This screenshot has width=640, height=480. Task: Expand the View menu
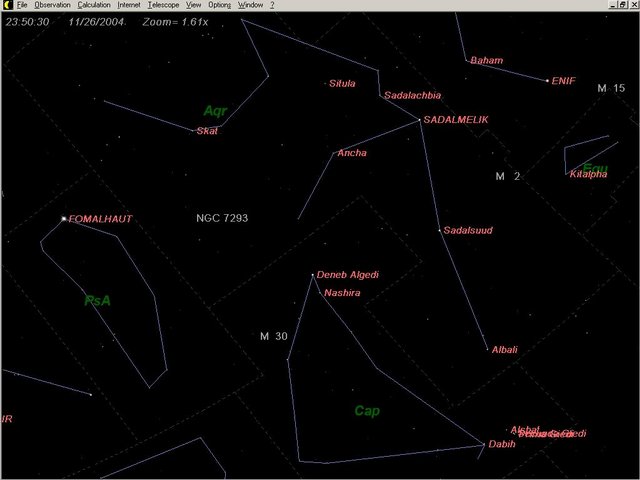tap(194, 5)
